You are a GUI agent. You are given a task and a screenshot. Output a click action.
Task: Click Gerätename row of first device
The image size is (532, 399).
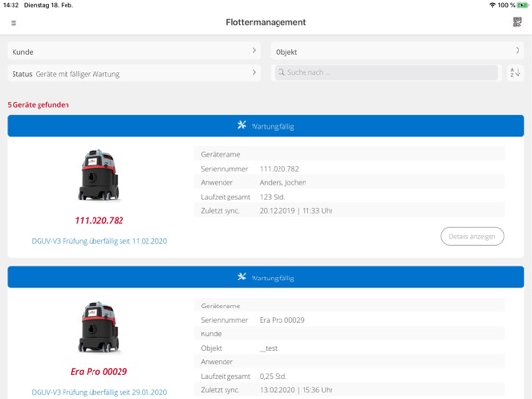(x=349, y=154)
